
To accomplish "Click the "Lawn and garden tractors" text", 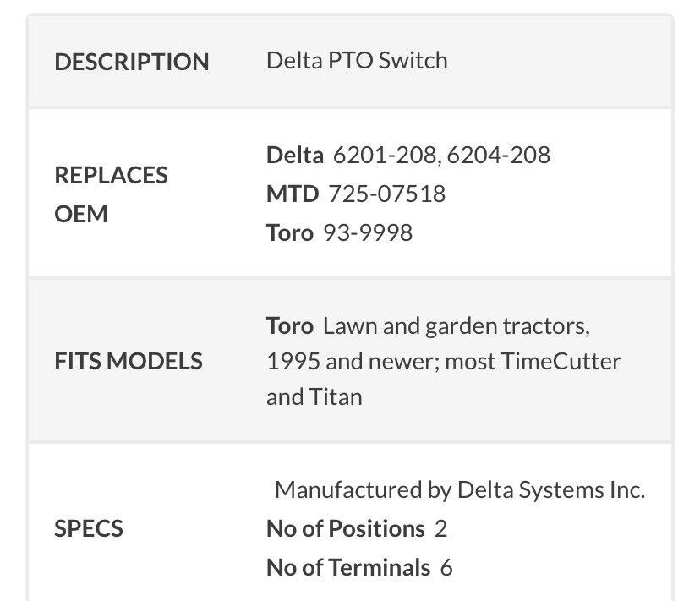I will pyautogui.click(x=456, y=325).
